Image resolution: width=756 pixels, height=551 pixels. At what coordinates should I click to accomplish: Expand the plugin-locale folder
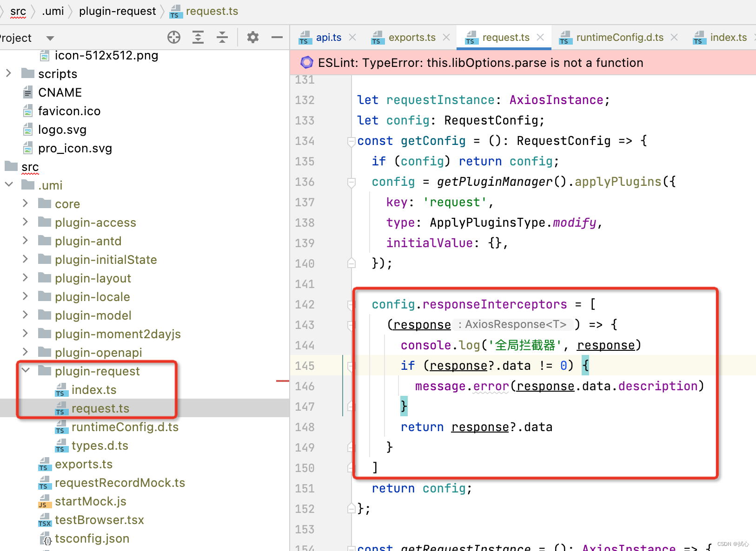[25, 296]
